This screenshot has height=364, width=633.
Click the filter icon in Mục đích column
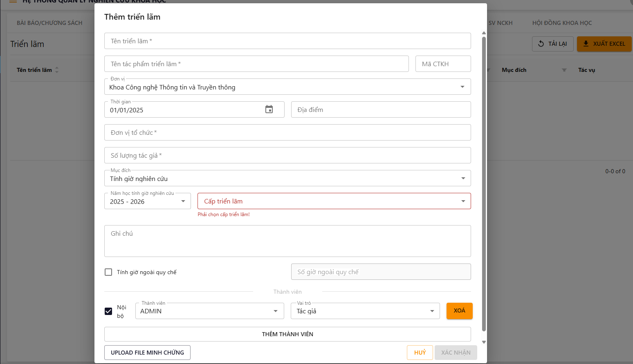(x=564, y=70)
